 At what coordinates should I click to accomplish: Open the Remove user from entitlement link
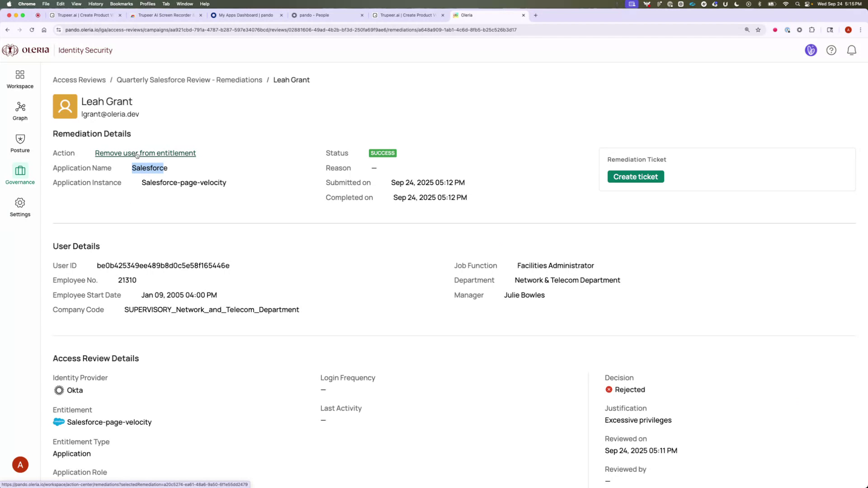coord(145,153)
